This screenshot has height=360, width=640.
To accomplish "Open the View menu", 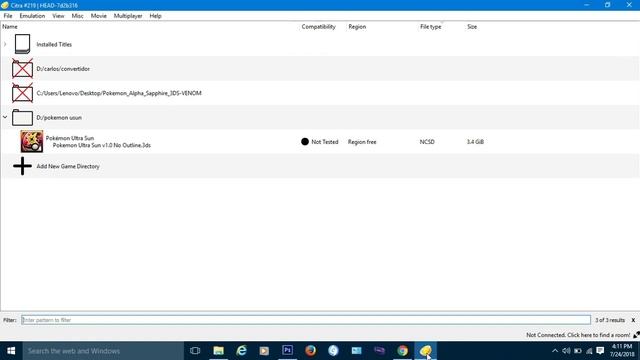I will 58,16.
